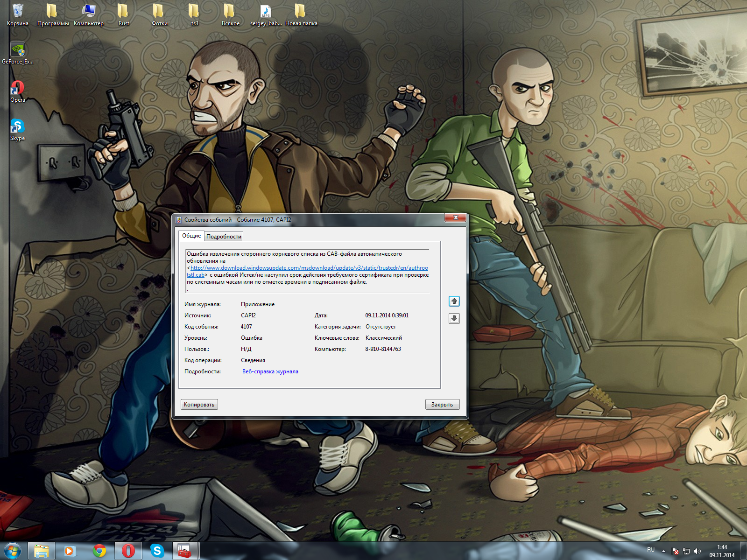Close the event properties dialog window
747x560 pixels.
tap(456, 218)
